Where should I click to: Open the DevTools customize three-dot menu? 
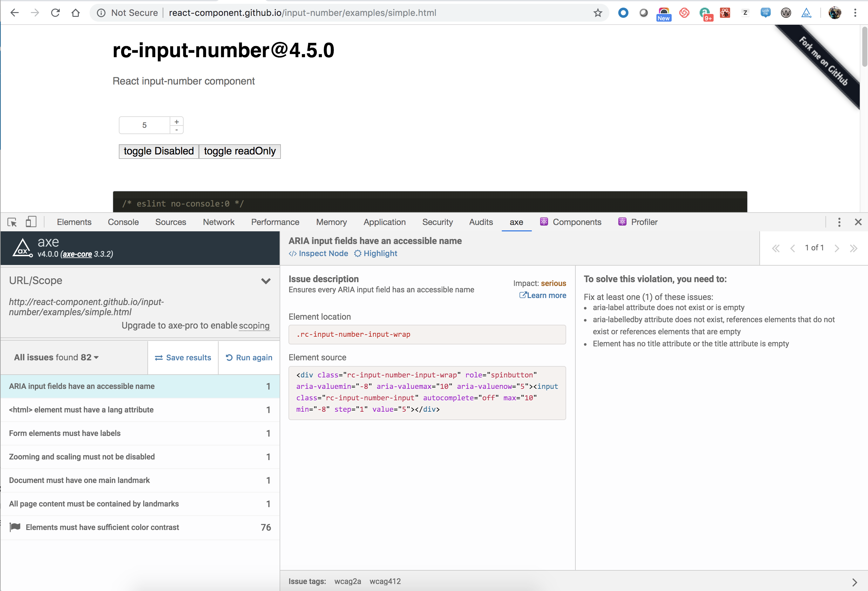coord(839,222)
